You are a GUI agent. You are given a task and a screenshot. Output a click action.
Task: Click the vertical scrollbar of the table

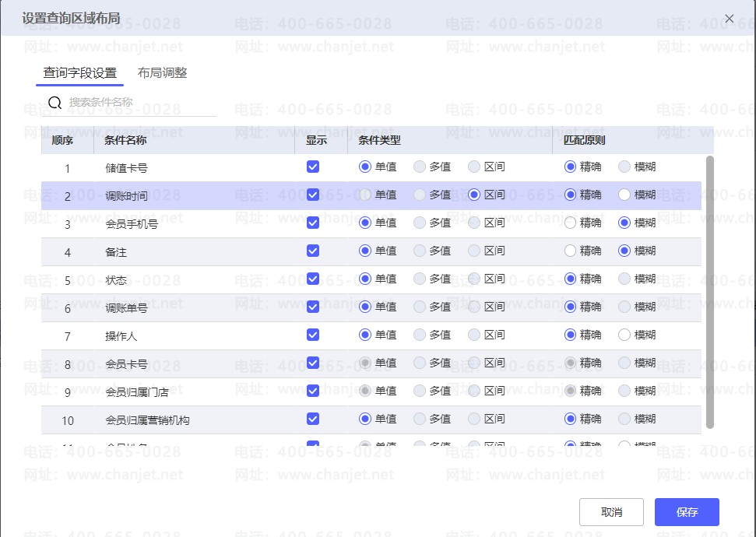[709, 292]
